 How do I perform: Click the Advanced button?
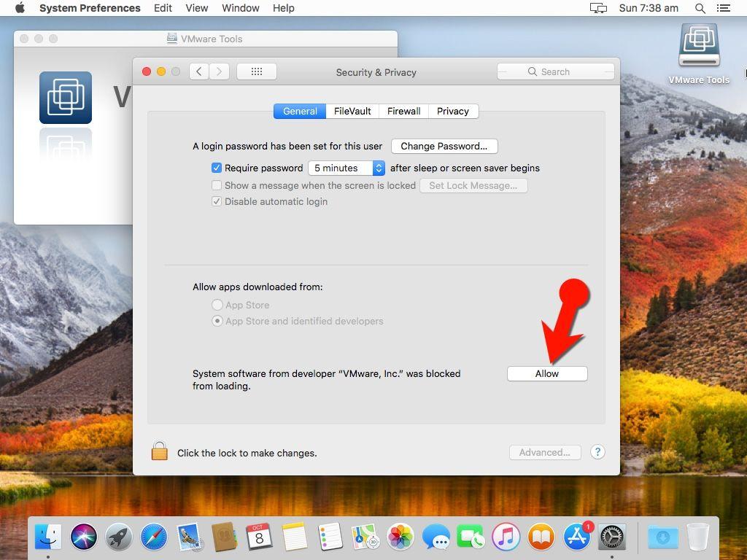[545, 452]
